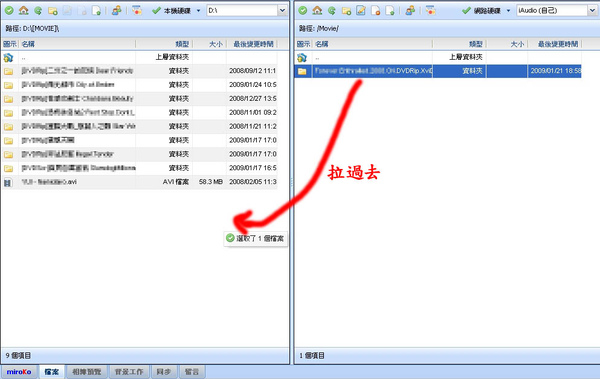The height and width of the screenshot is (379, 600).
Task: Click AVI file icon of 58.3 MB row
Action: click(8, 183)
